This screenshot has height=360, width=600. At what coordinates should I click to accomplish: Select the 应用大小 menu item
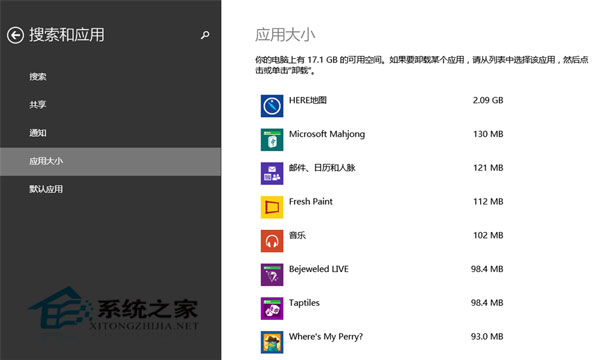[x=110, y=161]
